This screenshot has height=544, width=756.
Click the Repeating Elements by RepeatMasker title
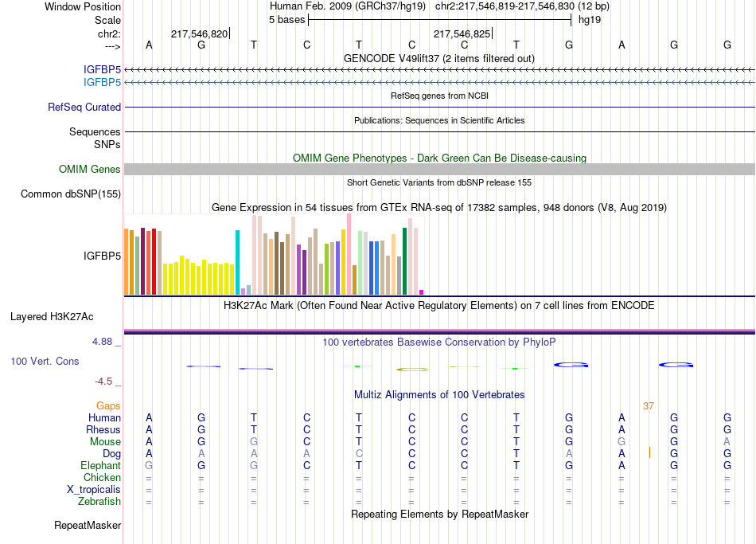tap(439, 514)
